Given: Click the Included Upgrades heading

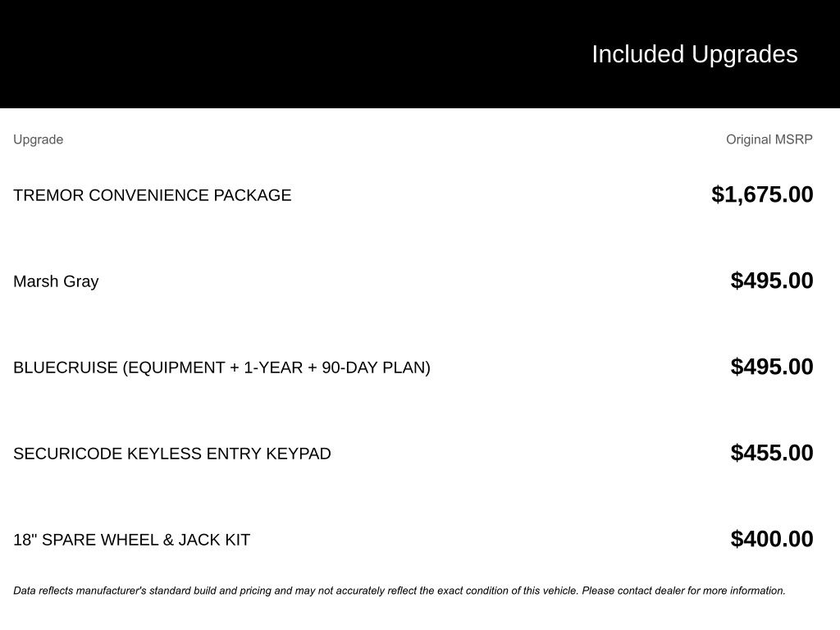Looking at the screenshot, I should point(694,54).
